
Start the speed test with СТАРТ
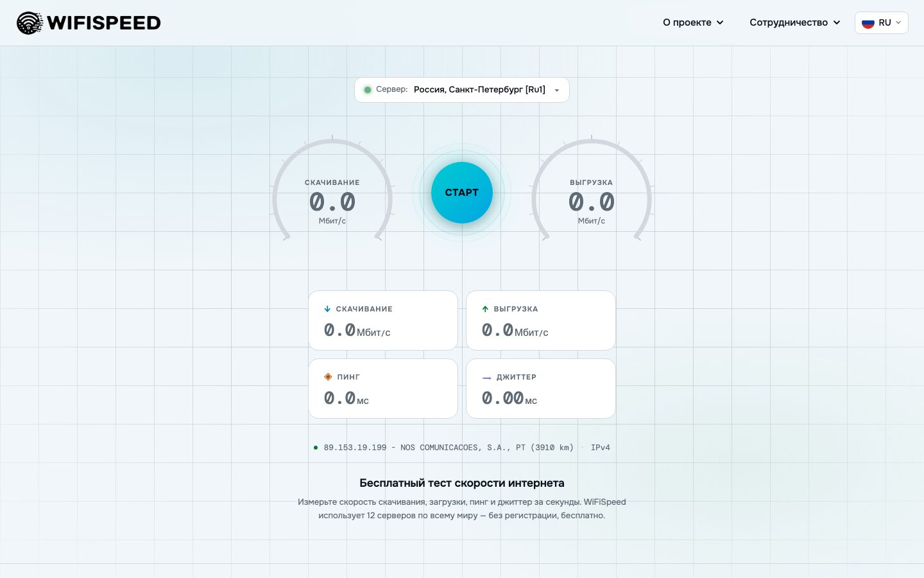[462, 193]
